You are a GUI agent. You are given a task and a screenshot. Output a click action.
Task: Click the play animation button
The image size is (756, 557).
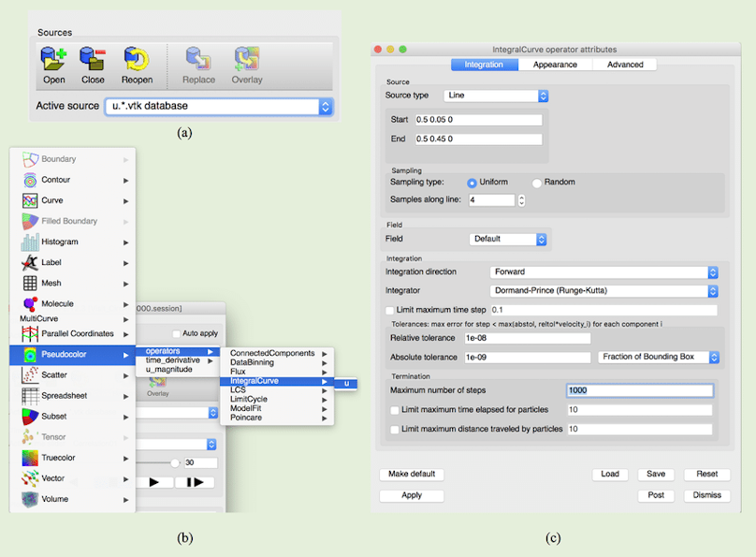[x=154, y=482]
